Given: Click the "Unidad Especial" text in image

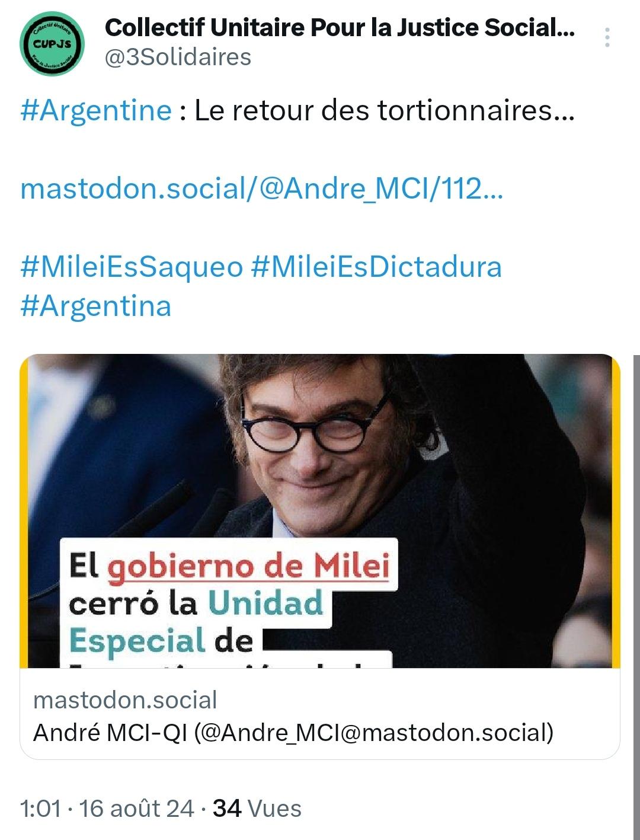Looking at the screenshot, I should (196, 622).
